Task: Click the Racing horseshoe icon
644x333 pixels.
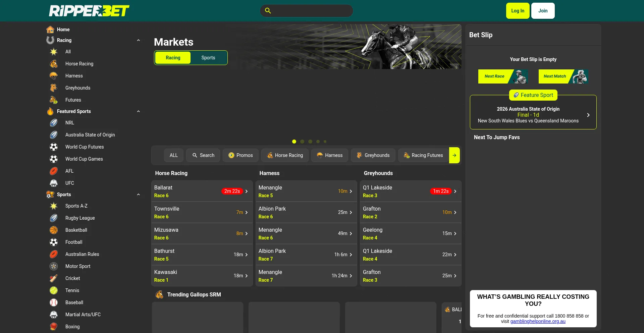Action: [x=50, y=40]
